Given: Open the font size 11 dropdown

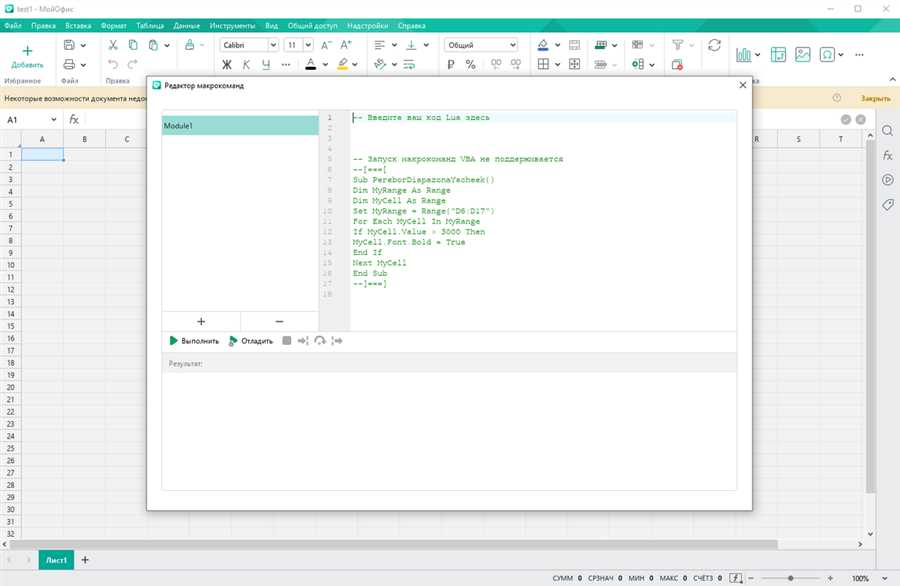Looking at the screenshot, I should pyautogui.click(x=308, y=45).
